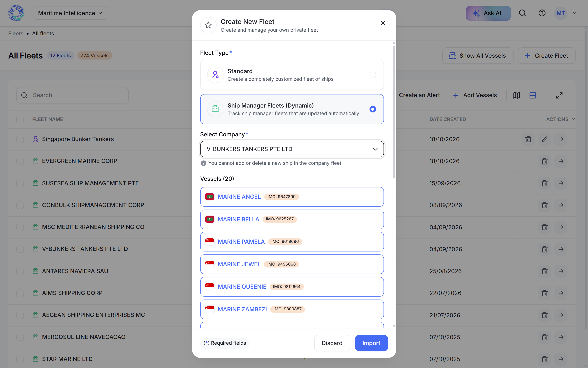588x368 pixels.
Task: Open the Maritime Intelligence dropdown
Action: click(x=70, y=13)
